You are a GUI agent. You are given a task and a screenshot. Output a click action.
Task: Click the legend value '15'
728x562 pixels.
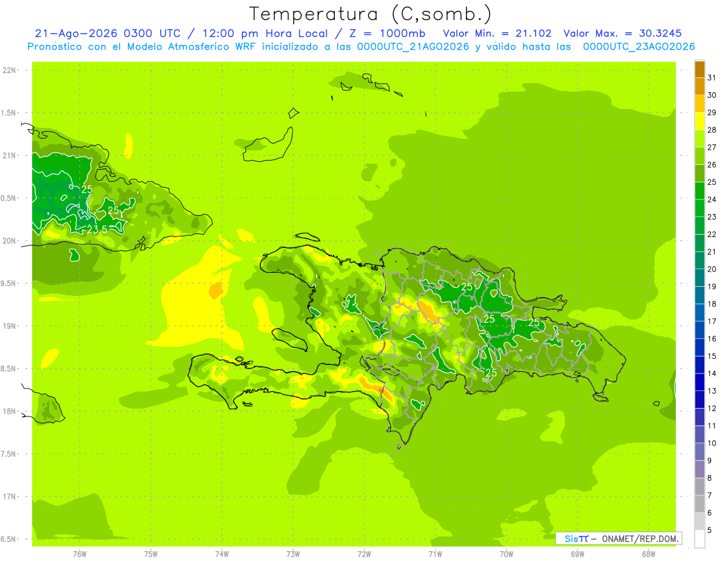pos(712,356)
